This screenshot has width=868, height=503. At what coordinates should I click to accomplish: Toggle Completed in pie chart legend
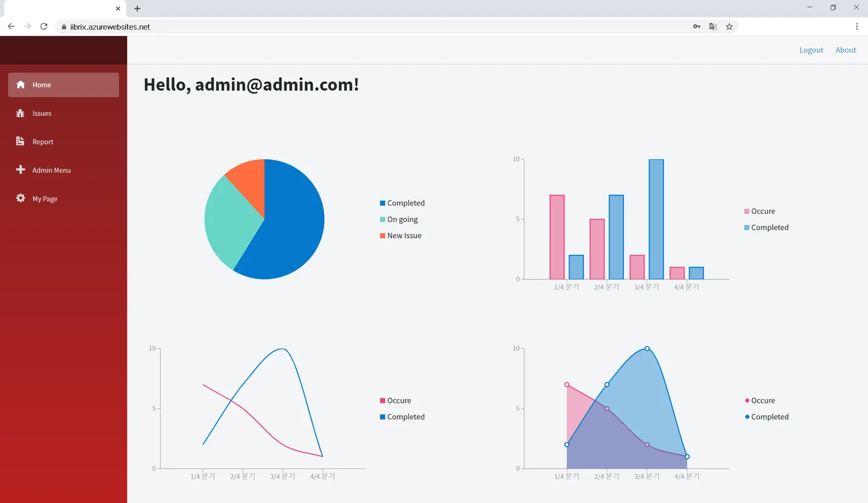click(402, 203)
